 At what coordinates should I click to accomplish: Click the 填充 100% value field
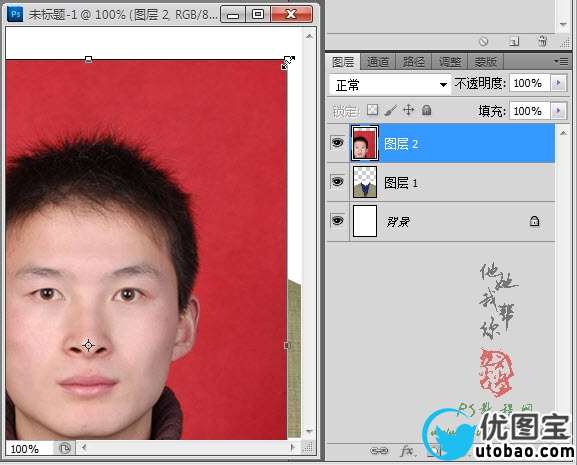click(x=530, y=111)
